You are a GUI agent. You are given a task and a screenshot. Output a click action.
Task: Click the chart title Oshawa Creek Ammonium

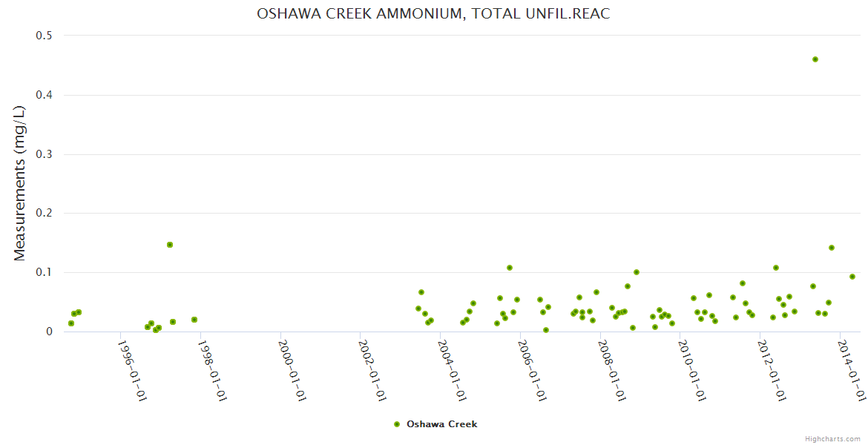(x=433, y=14)
